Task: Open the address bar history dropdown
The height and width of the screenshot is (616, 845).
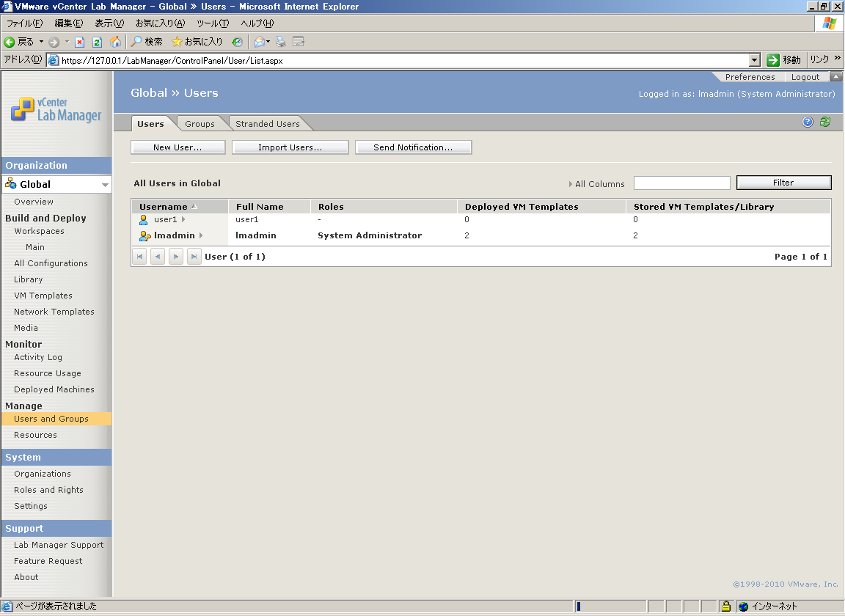Action: (755, 60)
